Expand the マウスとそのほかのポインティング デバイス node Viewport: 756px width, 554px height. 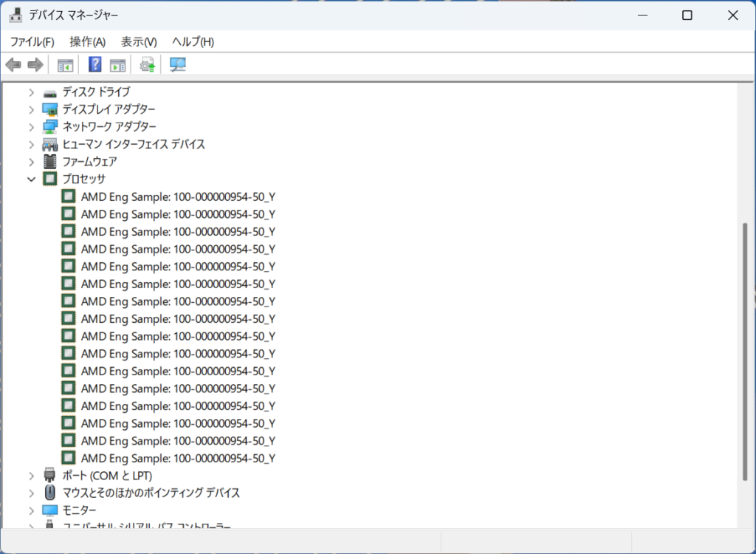click(31, 493)
